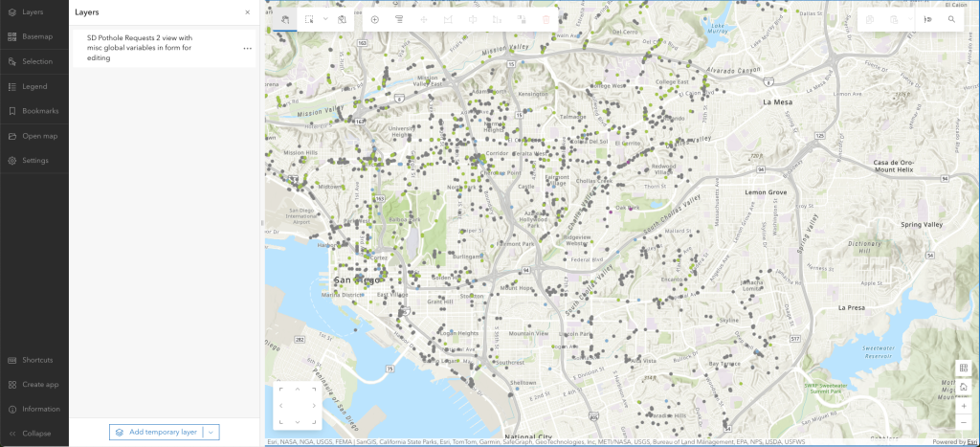Click Add temporary layer button
This screenshot has height=447, width=980.
tap(156, 432)
